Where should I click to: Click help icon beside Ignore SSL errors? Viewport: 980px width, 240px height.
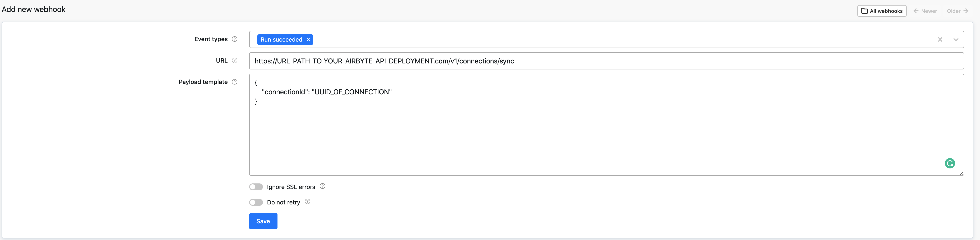click(x=323, y=186)
